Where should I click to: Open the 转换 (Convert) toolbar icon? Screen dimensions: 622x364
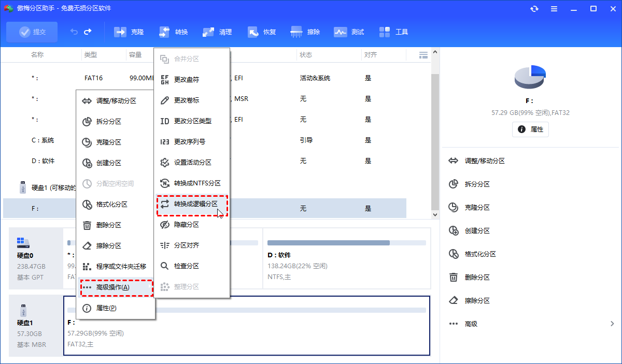pos(173,32)
